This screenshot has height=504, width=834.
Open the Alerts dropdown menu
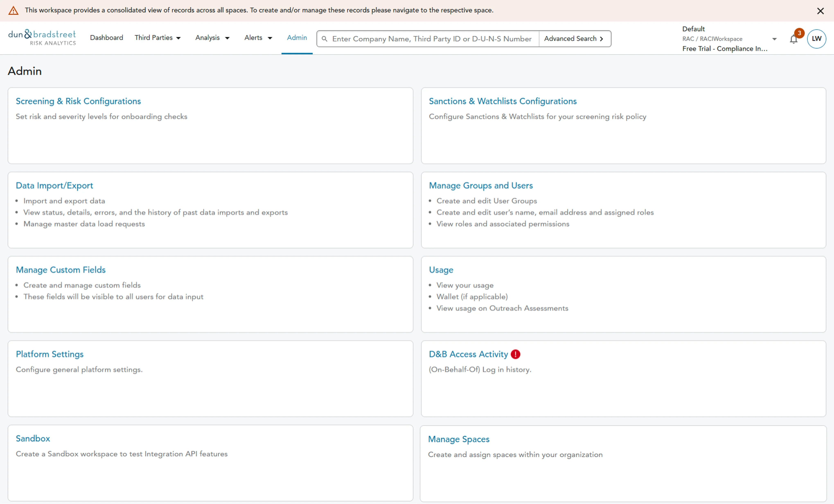tap(258, 38)
